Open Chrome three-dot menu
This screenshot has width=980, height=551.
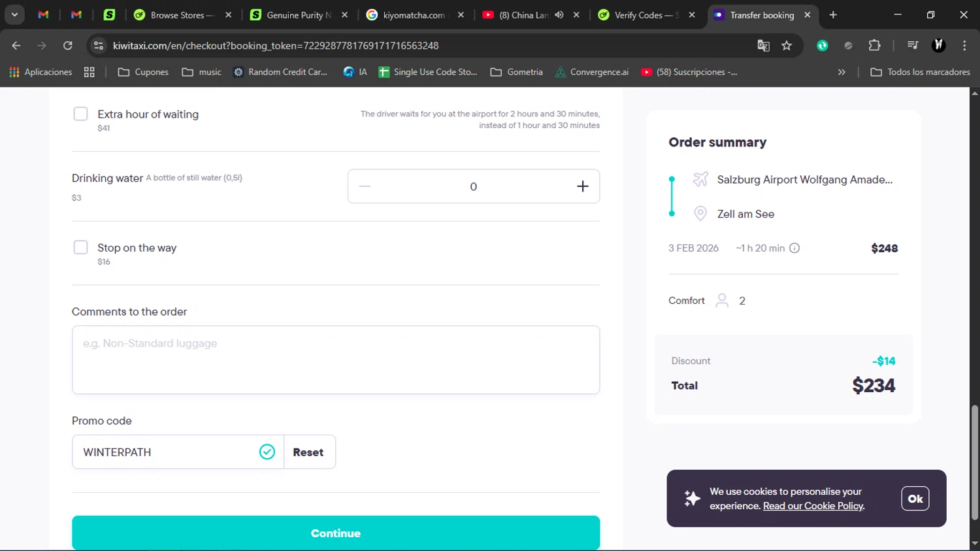(x=964, y=45)
